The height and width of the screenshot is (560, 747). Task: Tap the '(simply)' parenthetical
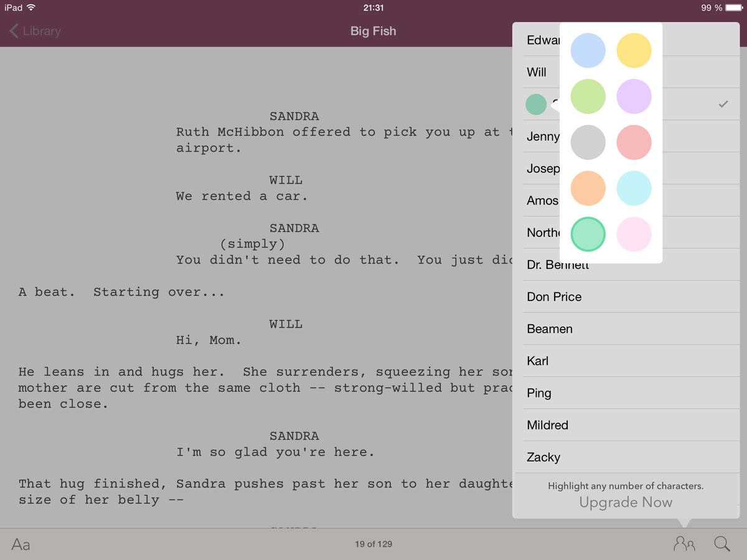pos(252,244)
